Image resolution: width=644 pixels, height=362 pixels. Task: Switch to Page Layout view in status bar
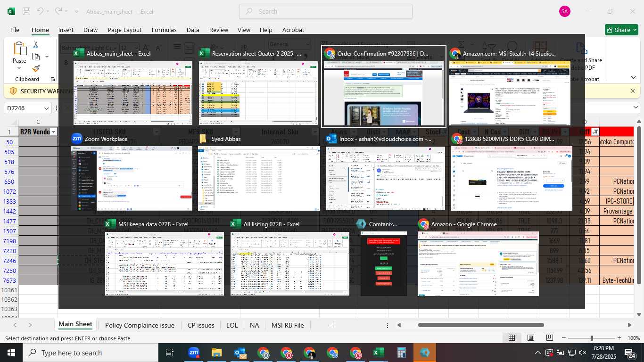pos(531,338)
